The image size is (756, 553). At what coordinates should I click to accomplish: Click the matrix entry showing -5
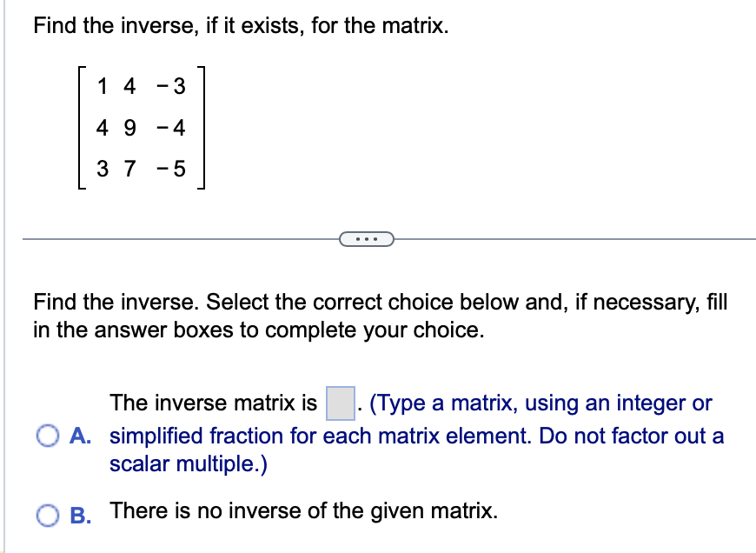coord(173,169)
